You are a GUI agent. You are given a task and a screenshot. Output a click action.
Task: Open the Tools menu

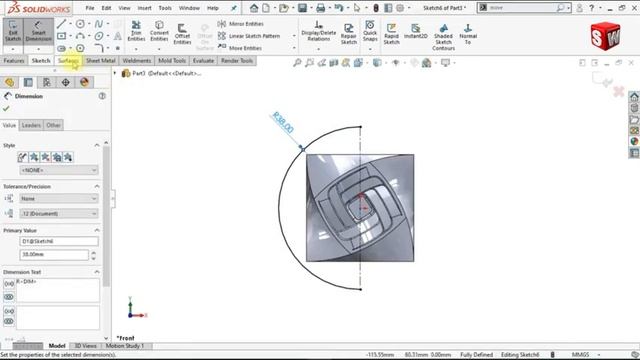click(x=165, y=8)
